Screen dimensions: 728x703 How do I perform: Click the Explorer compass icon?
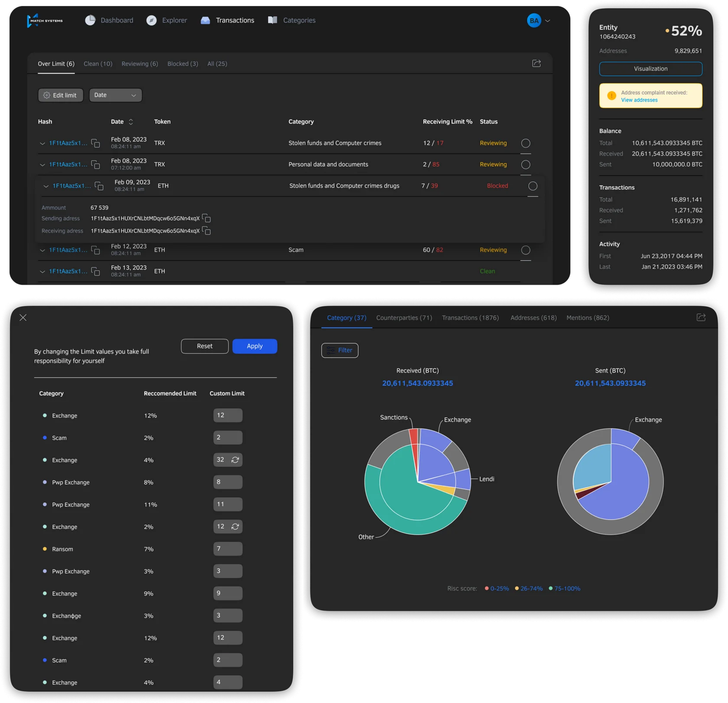151,20
